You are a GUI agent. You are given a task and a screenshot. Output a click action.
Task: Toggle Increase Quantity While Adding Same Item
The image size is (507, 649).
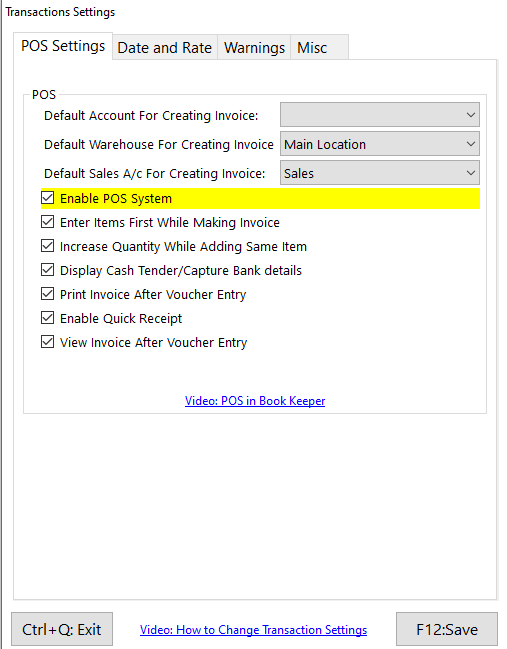(48, 246)
